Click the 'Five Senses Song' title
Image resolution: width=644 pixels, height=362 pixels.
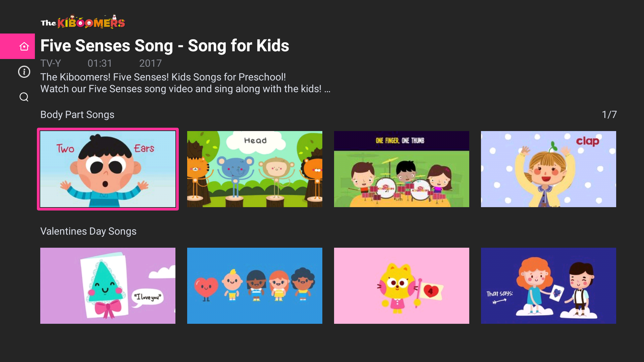point(165,46)
